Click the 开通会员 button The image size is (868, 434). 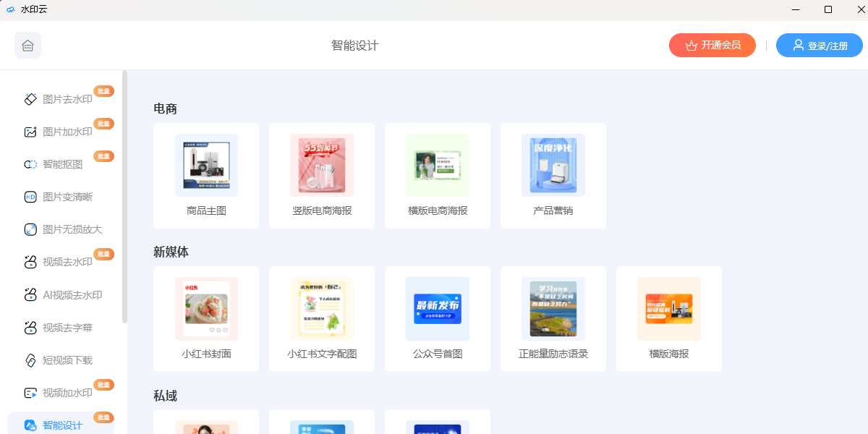712,45
